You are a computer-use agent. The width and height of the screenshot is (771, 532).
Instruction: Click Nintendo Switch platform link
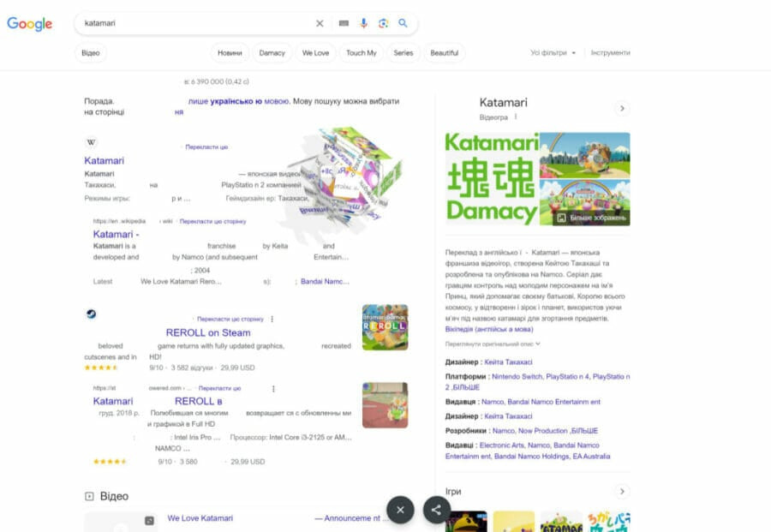(x=517, y=377)
